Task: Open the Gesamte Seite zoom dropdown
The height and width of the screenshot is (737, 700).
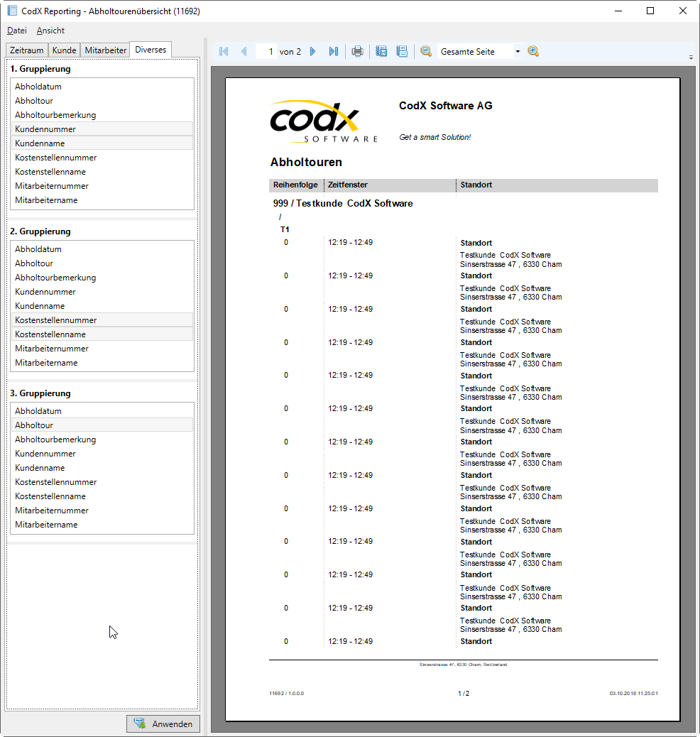Action: tap(518, 52)
